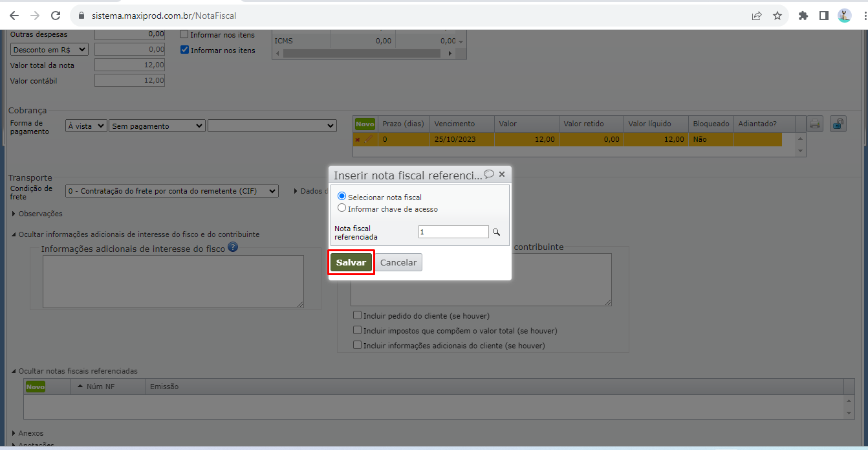The height and width of the screenshot is (450, 868).
Task: Open the À vista payment dropdown
Action: point(86,126)
